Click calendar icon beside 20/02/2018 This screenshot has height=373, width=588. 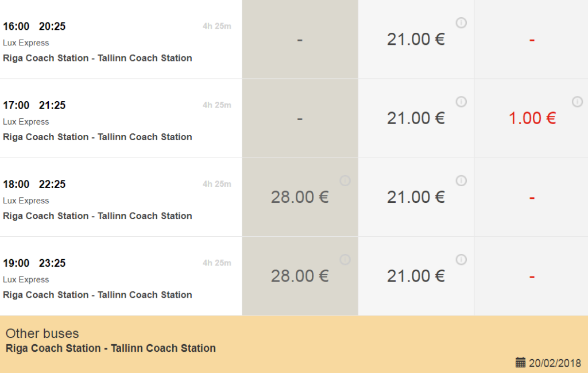[521, 363]
